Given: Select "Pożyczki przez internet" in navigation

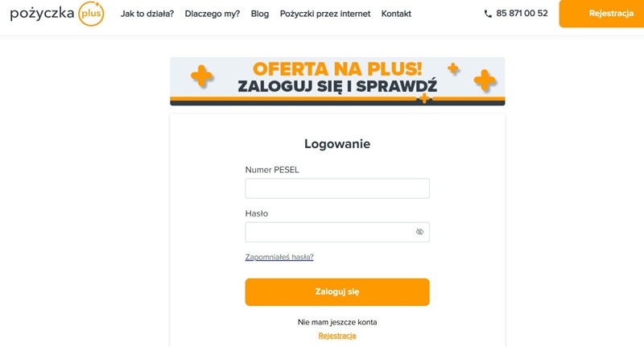Looking at the screenshot, I should [325, 14].
